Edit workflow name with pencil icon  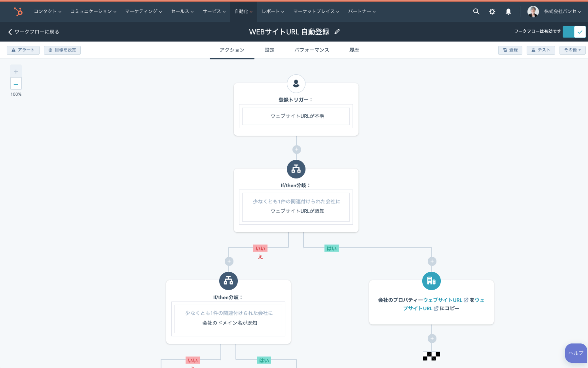coord(337,32)
